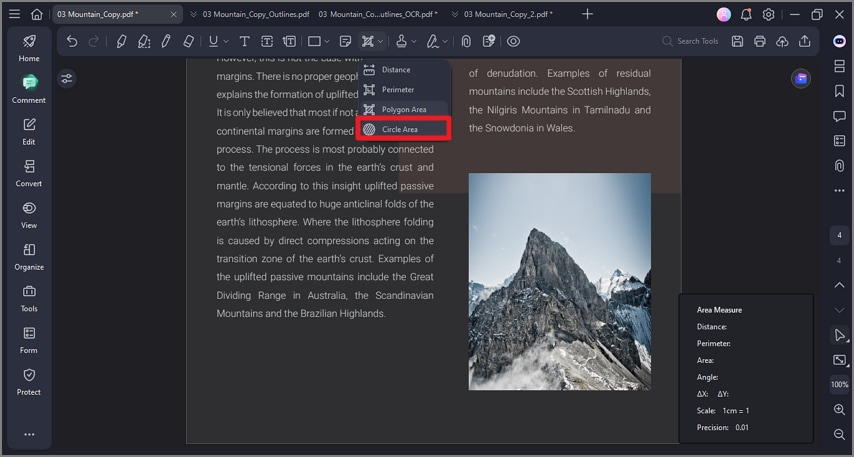The height and width of the screenshot is (457, 854).
Task: Open the hamburger main menu
Action: click(x=14, y=14)
